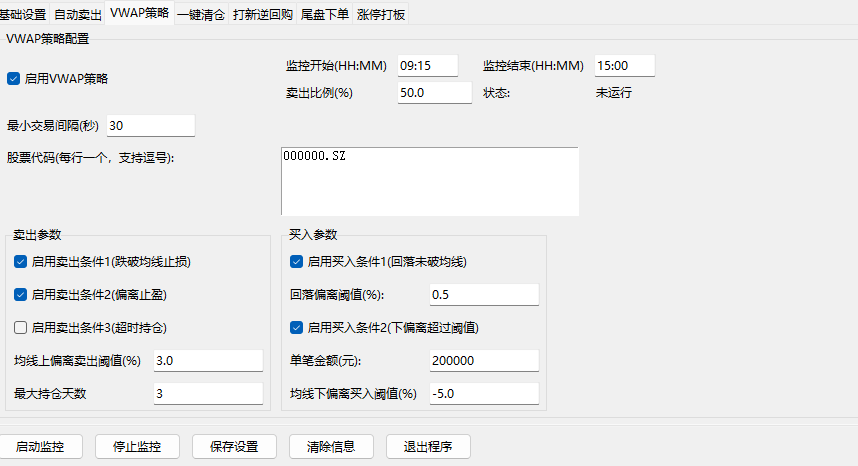Switch to the 涨停打板 tab

pyautogui.click(x=381, y=14)
